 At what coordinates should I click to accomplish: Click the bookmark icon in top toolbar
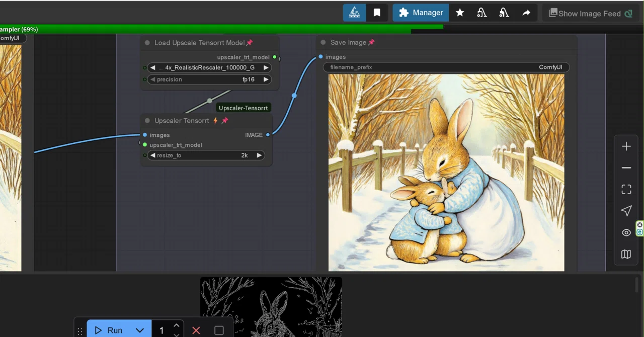click(377, 13)
